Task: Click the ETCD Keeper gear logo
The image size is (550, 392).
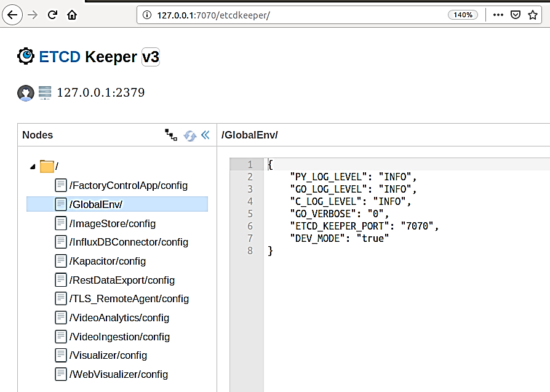Action: pos(25,56)
